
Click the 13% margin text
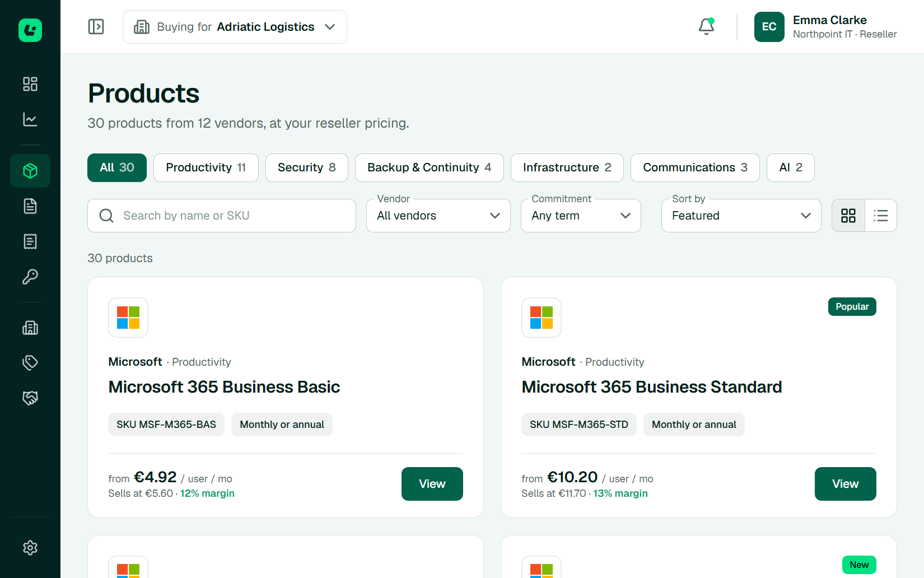click(620, 493)
